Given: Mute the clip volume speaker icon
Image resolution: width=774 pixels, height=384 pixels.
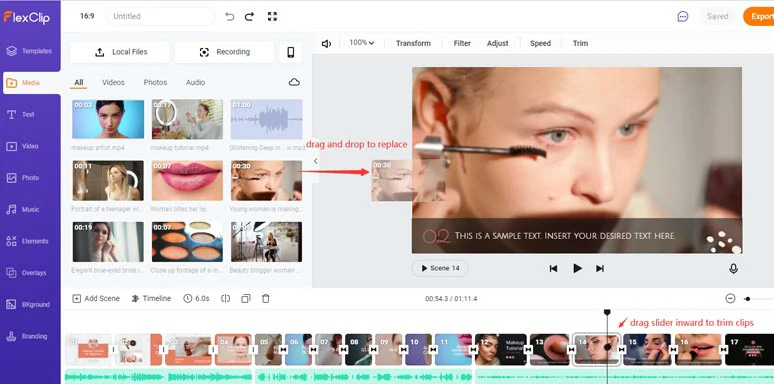Looking at the screenshot, I should [x=326, y=43].
